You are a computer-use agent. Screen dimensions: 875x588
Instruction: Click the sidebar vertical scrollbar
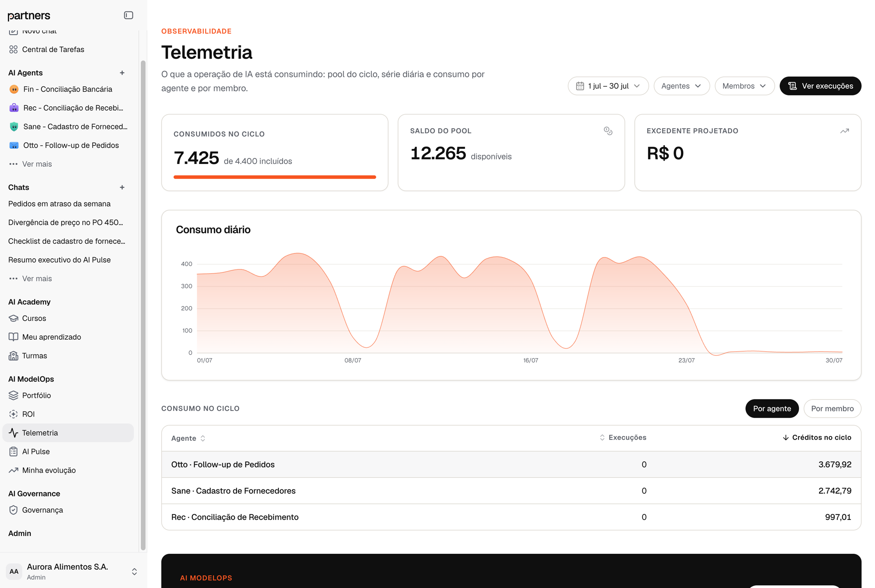[143, 305]
